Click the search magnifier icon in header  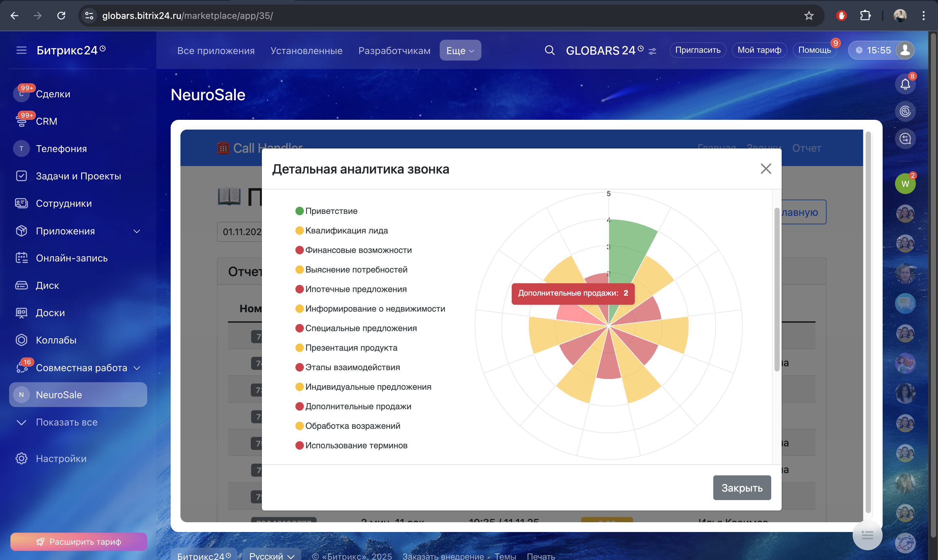pos(549,50)
